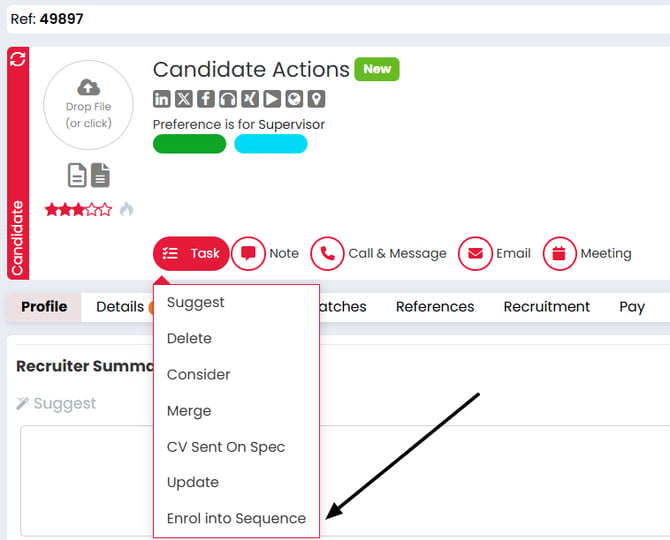670x540 pixels.
Task: Open the Recruitment tab
Action: pos(547,307)
